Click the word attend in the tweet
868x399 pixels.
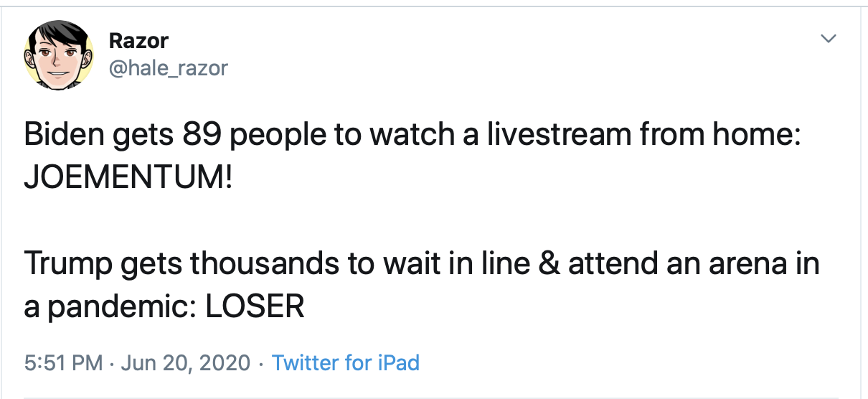point(615,265)
